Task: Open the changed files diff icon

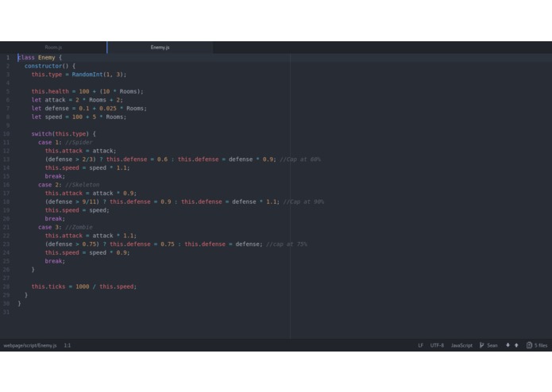Action: click(529, 345)
